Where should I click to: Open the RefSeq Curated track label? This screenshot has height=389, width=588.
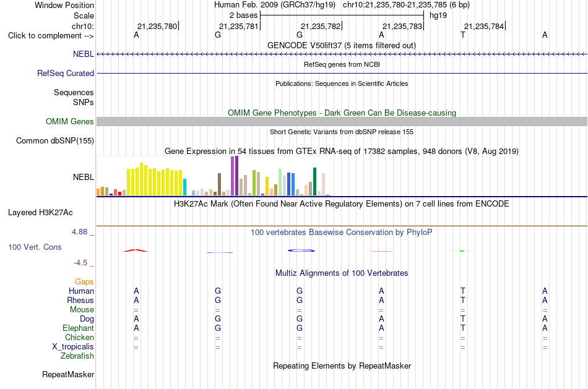[x=65, y=73]
